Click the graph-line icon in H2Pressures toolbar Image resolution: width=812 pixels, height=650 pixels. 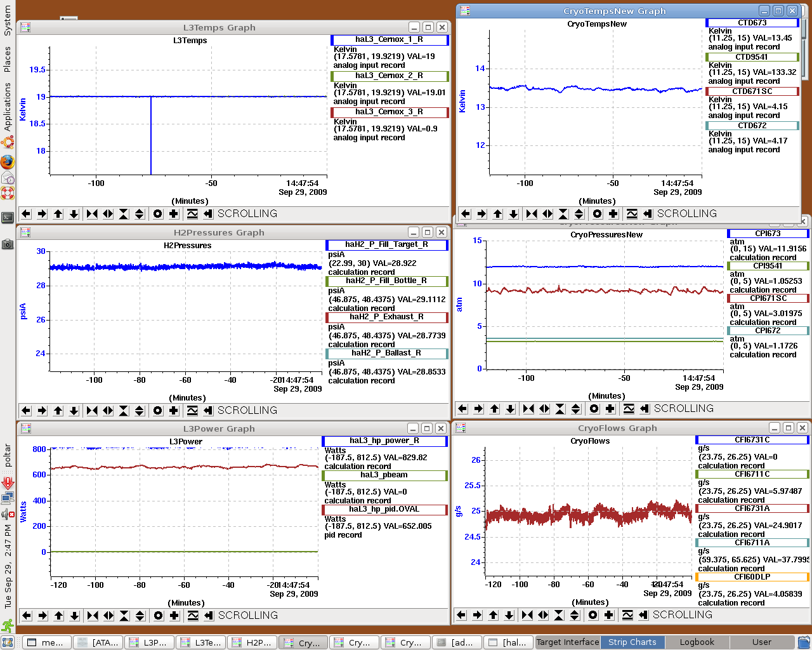tap(192, 411)
